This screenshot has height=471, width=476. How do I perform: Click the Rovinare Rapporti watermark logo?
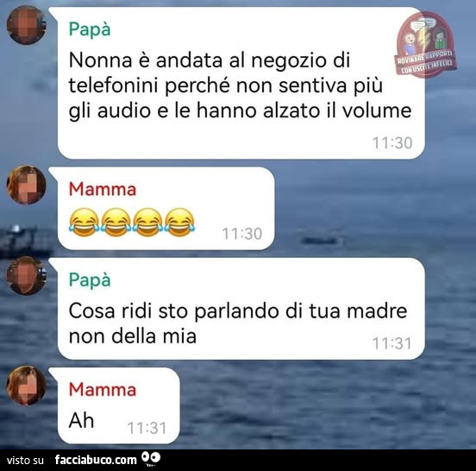click(426, 44)
